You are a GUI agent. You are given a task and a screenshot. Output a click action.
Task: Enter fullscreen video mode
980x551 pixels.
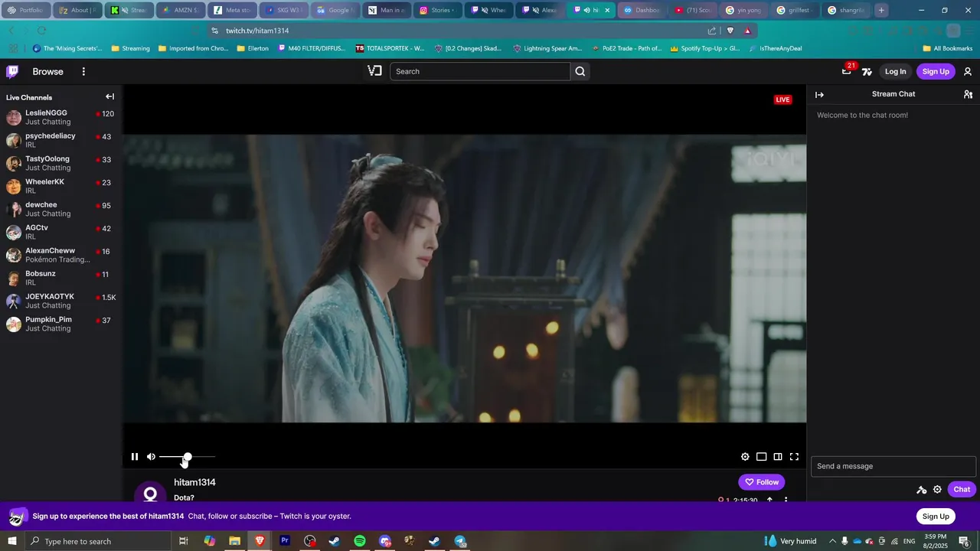click(x=794, y=457)
